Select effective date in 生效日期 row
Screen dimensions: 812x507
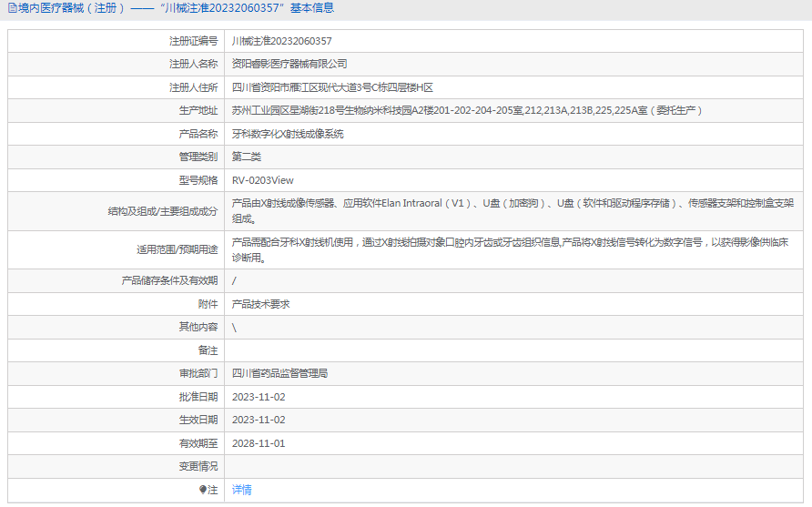click(259, 420)
